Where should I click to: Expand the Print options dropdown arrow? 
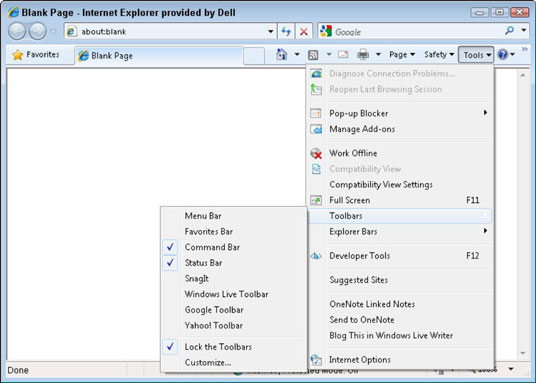[x=378, y=54]
